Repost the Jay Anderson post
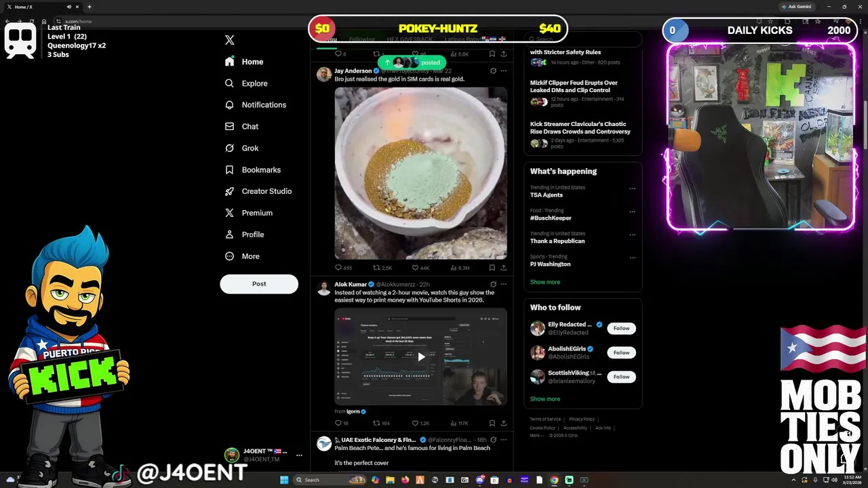868x488 pixels. (x=382, y=268)
